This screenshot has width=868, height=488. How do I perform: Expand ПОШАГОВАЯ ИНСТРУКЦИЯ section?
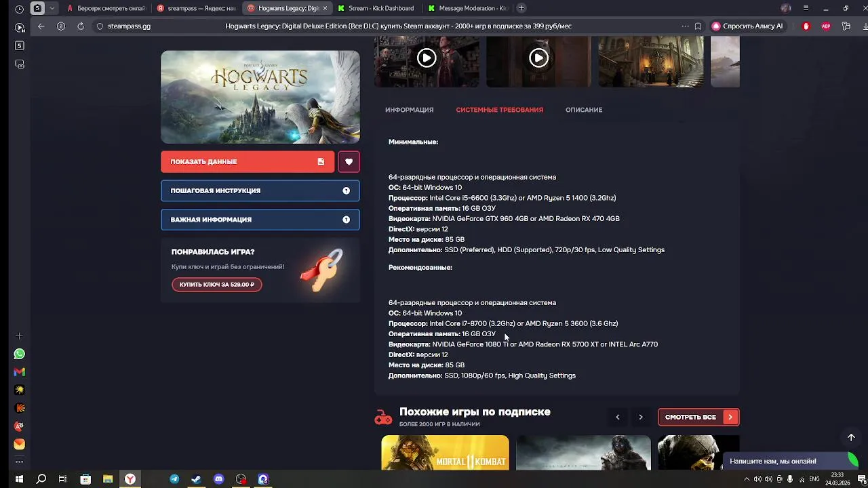(260, 190)
